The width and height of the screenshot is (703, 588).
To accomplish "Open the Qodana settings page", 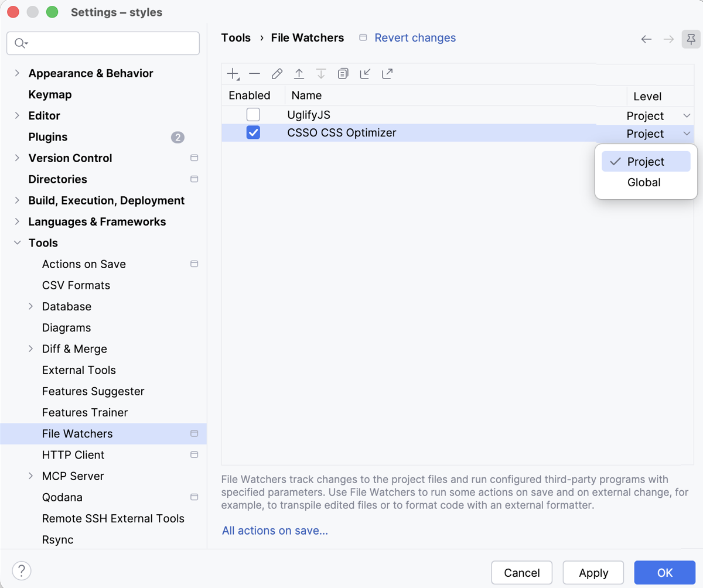I will coord(62,497).
